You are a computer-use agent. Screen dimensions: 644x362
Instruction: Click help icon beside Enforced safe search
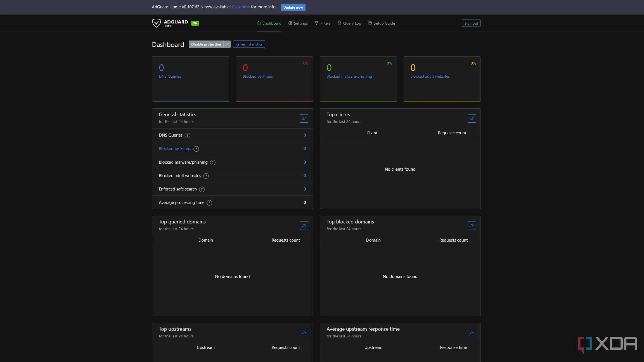point(202,189)
